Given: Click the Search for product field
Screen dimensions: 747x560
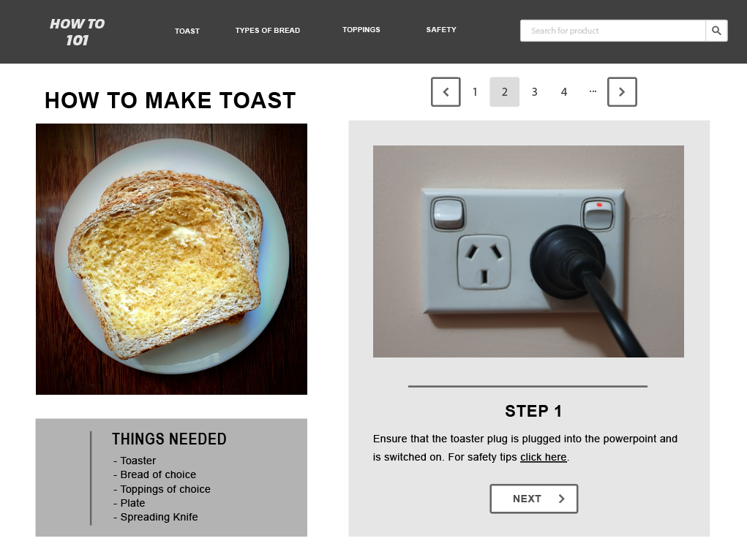Looking at the screenshot, I should point(612,31).
